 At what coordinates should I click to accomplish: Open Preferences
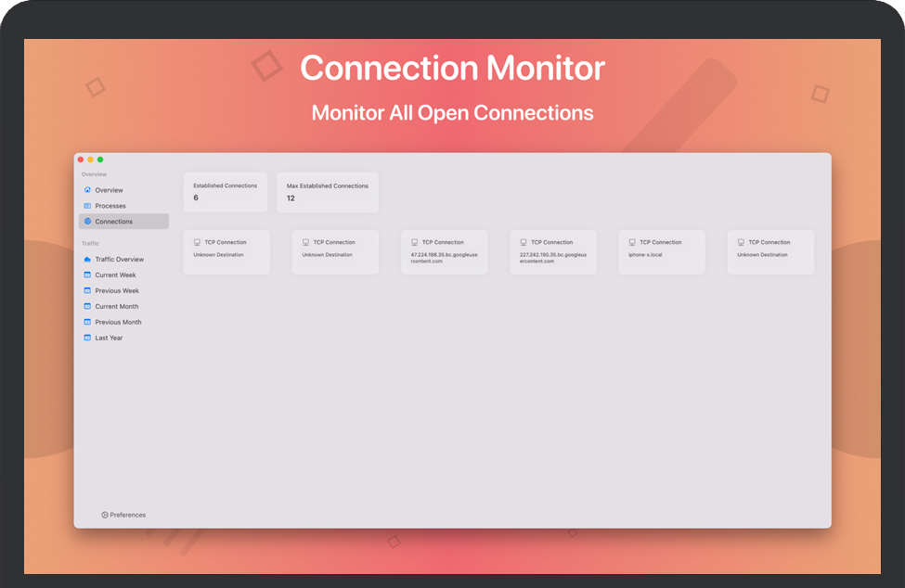123,515
